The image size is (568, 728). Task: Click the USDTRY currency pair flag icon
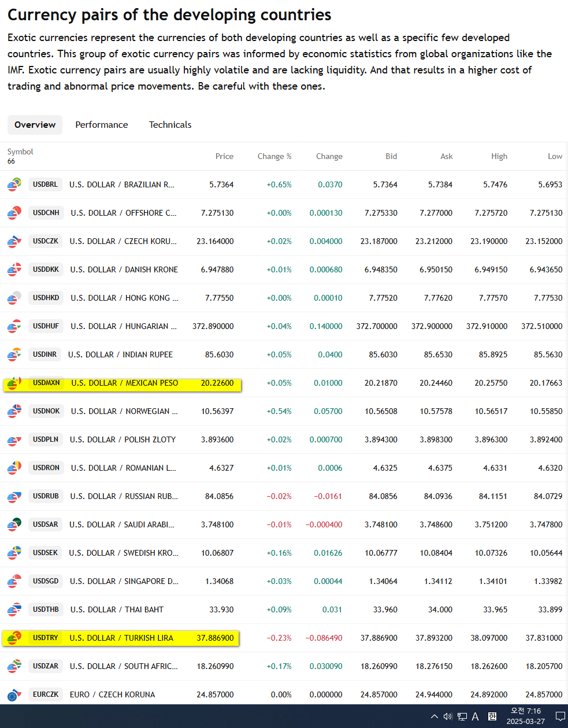[x=14, y=638]
